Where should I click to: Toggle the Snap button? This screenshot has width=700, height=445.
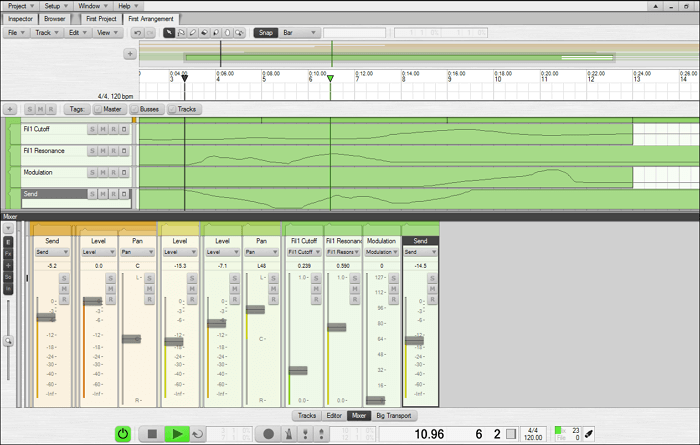[265, 33]
